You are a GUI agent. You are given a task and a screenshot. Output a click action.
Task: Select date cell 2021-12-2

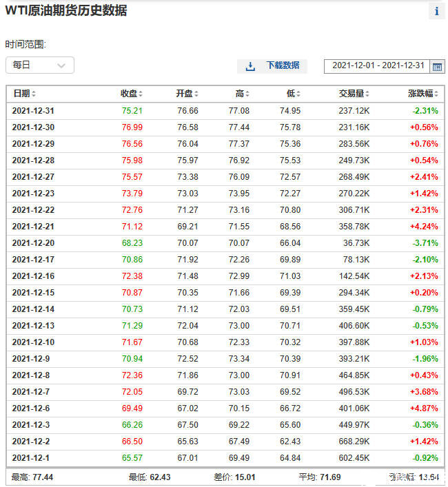31,442
